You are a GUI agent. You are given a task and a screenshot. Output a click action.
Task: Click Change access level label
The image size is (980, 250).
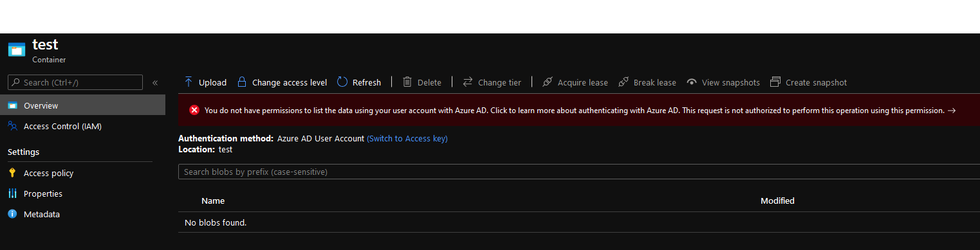tap(290, 82)
